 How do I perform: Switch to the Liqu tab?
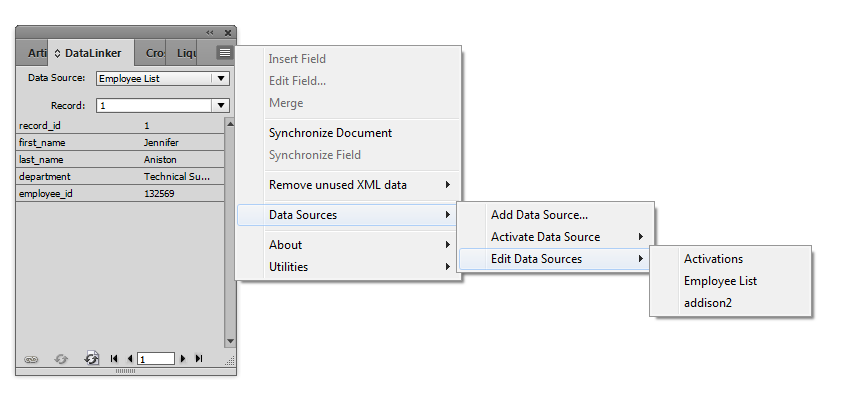(187, 52)
